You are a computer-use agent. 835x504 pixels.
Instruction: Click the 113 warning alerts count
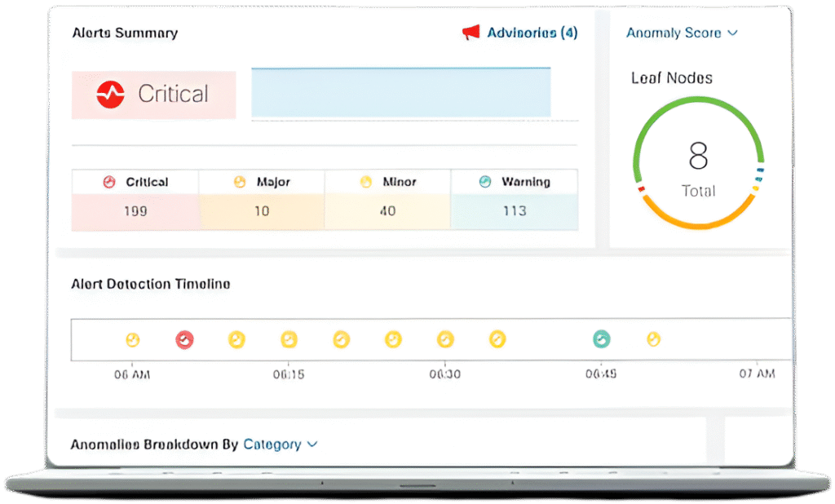tap(515, 211)
